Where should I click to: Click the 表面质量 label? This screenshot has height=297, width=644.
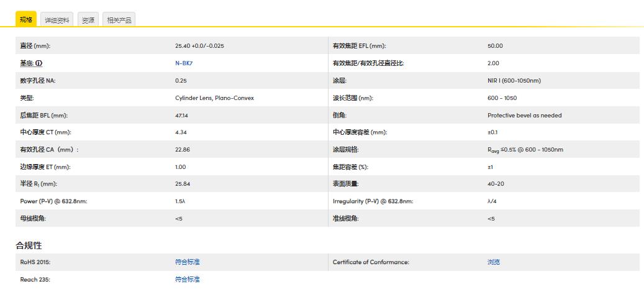tap(345, 184)
